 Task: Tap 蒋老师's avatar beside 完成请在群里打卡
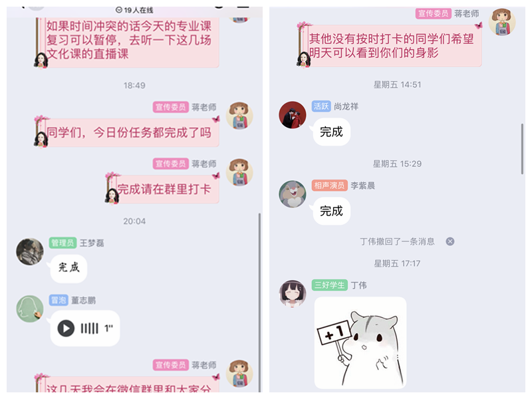click(239, 172)
